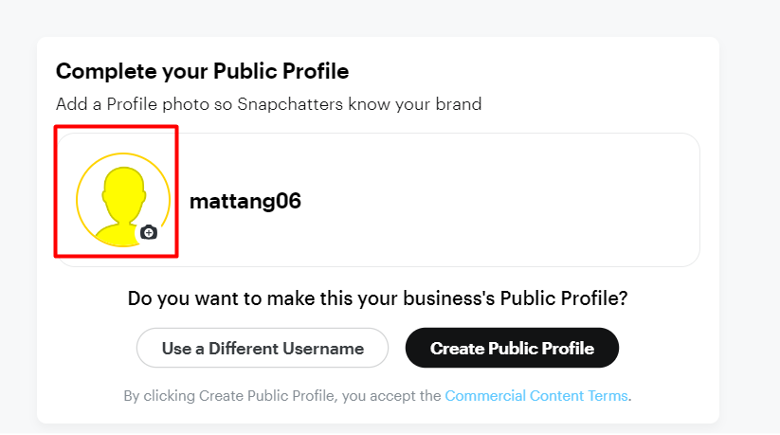The width and height of the screenshot is (780, 435).
Task: Click the business's Public Profile question text
Action: coord(378,299)
